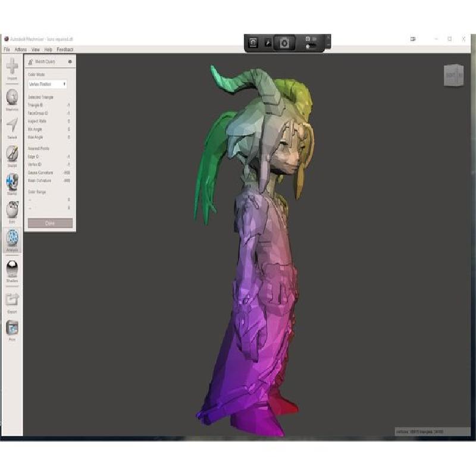The image size is (476, 476).
Task: Click the Autodesk Meshmixer app icon
Action: pos(7,39)
